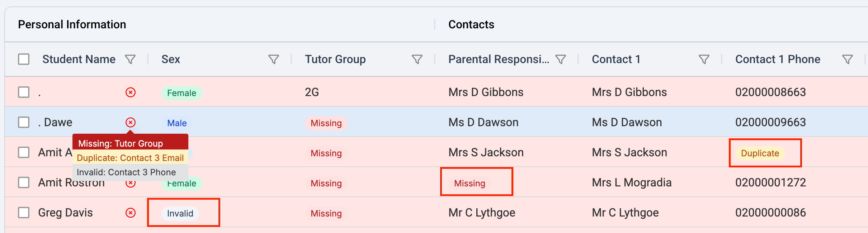The width and height of the screenshot is (868, 233).
Task: Select the checkbox for . Dawe row
Action: pyautogui.click(x=24, y=122)
